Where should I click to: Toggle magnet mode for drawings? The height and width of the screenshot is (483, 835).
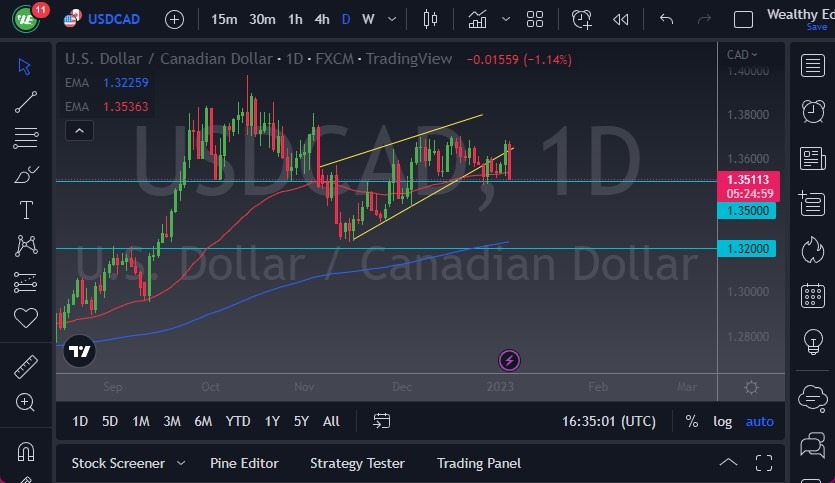point(26,452)
